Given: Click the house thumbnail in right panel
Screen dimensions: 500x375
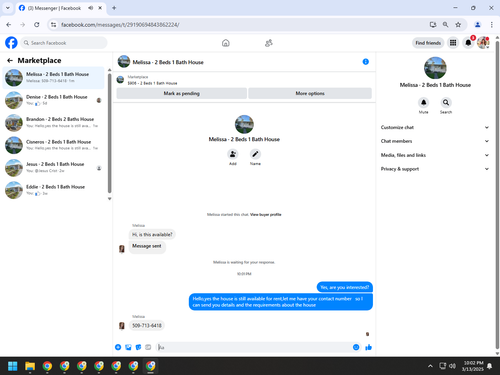Looking at the screenshot, I should click(435, 68).
